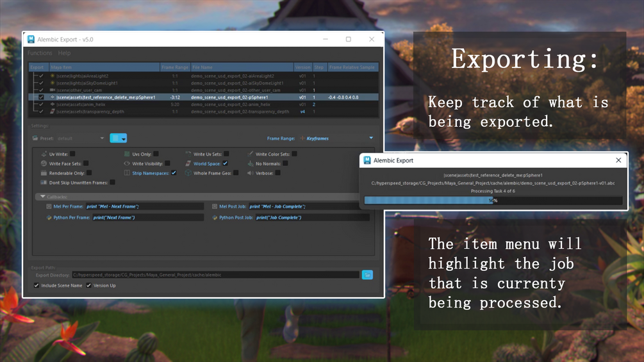Enable the Uvs Only checkbox
Screen dimensions: 644x362
pos(156,154)
